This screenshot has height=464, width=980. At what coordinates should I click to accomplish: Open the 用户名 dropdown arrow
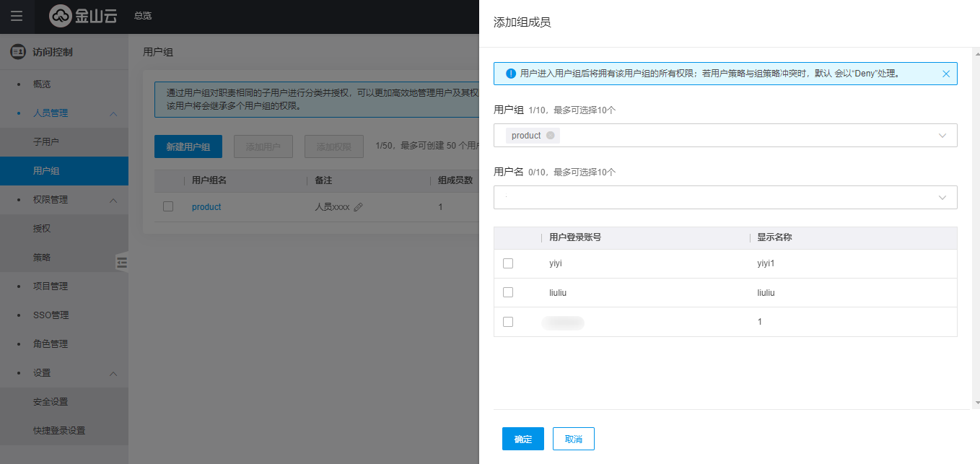[x=942, y=198]
